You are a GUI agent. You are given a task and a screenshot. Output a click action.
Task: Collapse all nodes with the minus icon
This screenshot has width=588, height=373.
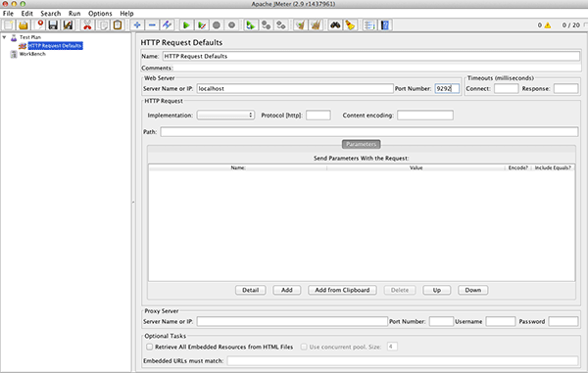tap(152, 25)
